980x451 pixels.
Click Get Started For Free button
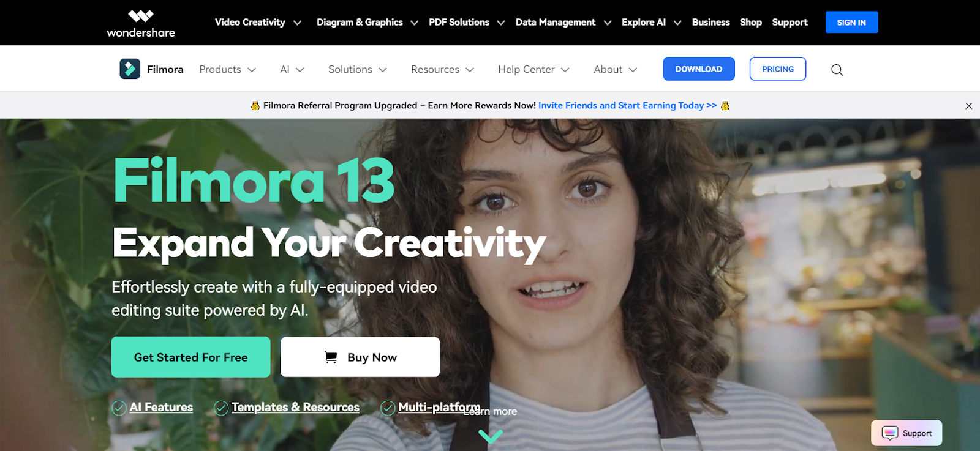191,357
